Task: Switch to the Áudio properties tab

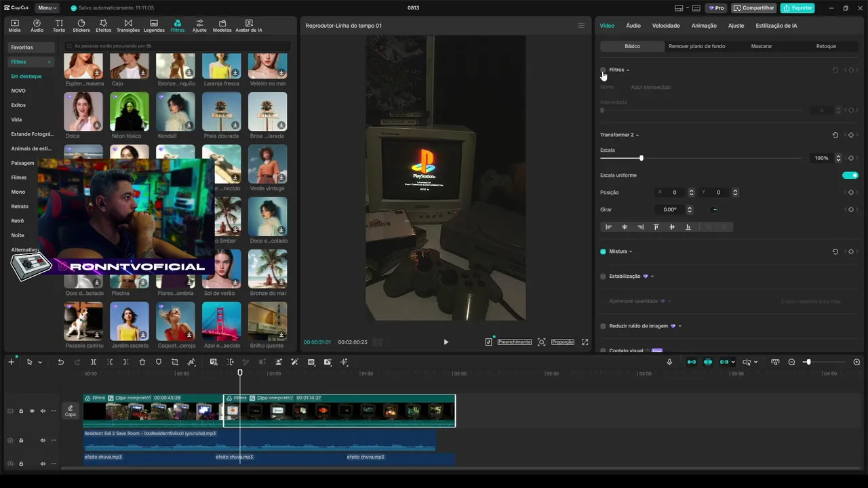Action: 633,26
